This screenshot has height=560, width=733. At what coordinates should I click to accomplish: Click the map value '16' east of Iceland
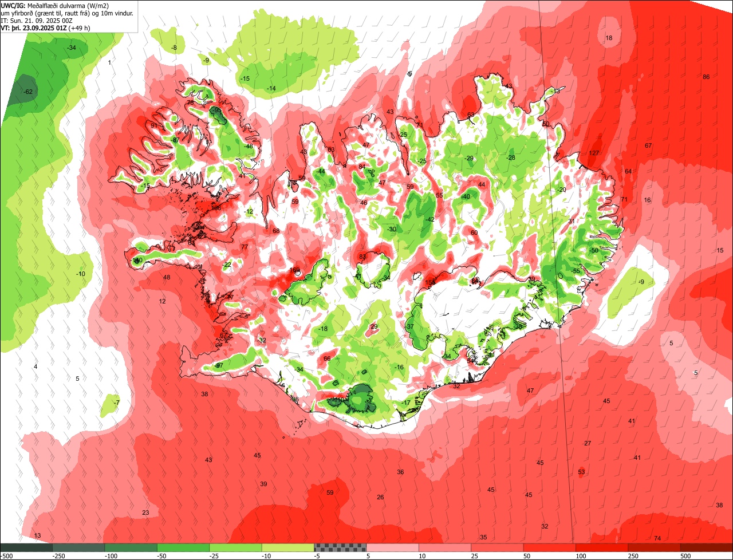point(647,200)
